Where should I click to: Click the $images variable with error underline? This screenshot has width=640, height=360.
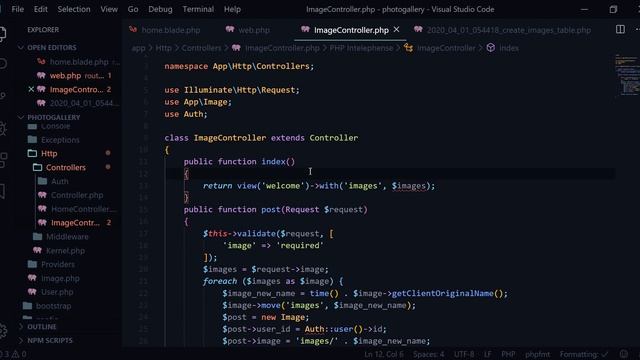pos(409,186)
